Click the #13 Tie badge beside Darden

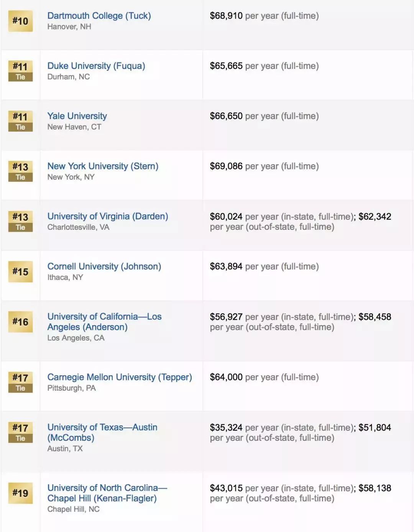pyautogui.click(x=20, y=221)
